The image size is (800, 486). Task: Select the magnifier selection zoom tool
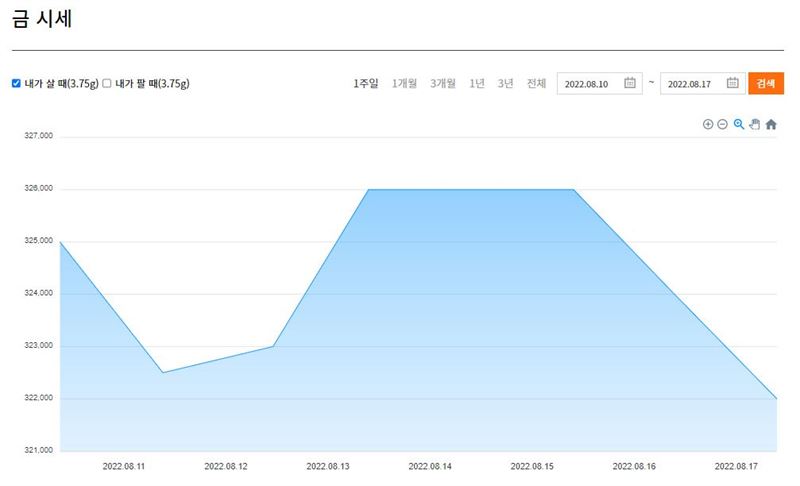point(739,124)
